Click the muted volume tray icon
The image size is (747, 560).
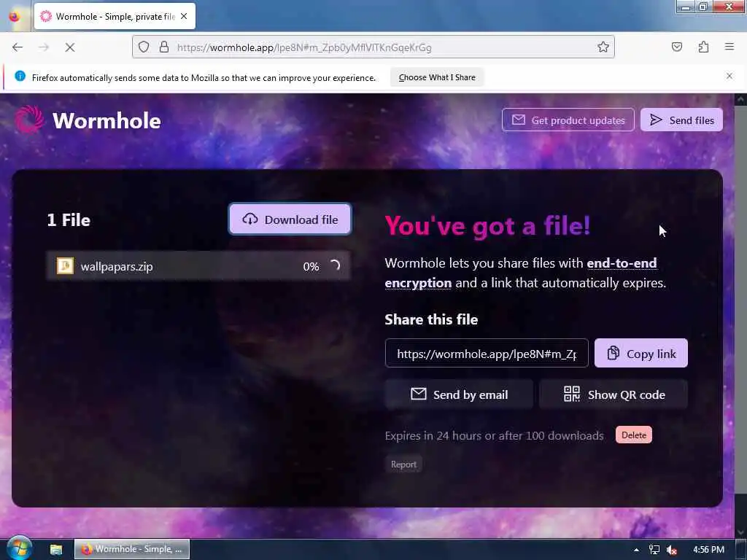pyautogui.click(x=672, y=550)
